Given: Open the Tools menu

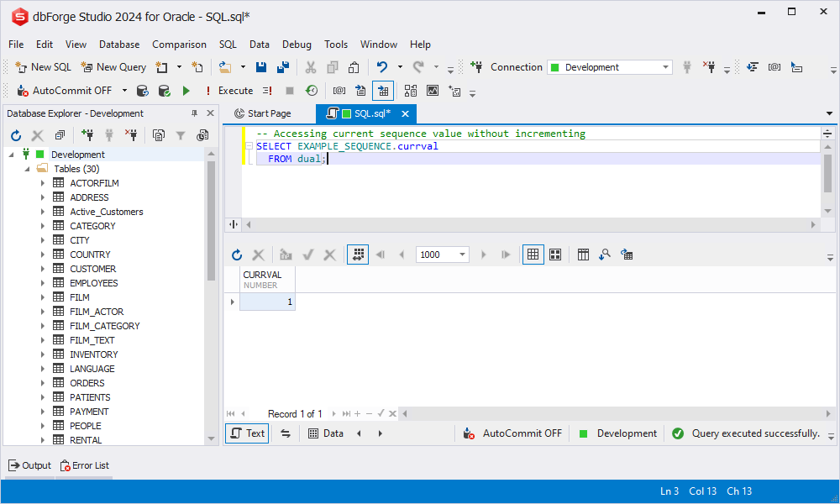Looking at the screenshot, I should (x=336, y=45).
